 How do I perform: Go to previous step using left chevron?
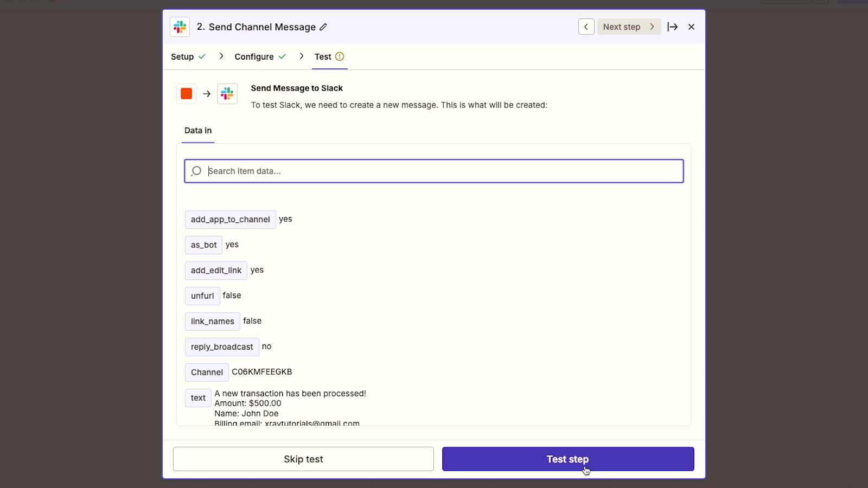click(586, 27)
